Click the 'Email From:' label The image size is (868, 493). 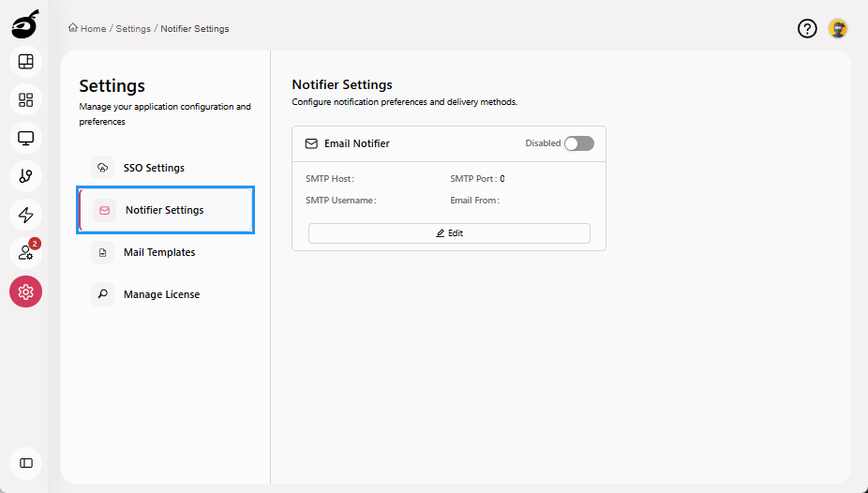(475, 201)
